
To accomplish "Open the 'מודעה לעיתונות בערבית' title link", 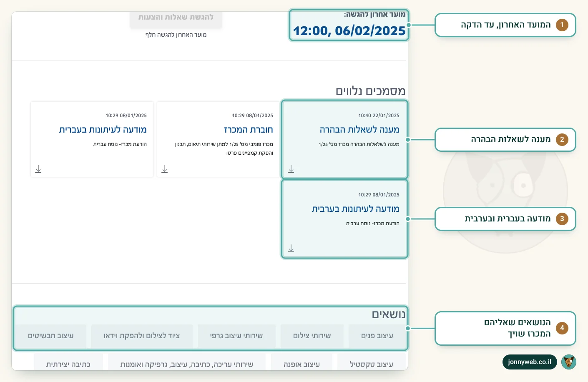I will (x=356, y=209).
